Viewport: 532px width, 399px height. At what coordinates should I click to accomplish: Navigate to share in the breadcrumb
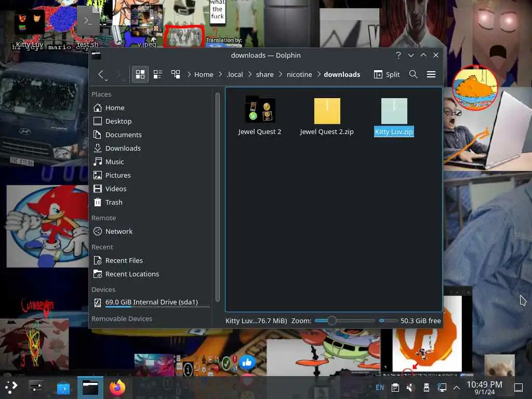coord(264,75)
